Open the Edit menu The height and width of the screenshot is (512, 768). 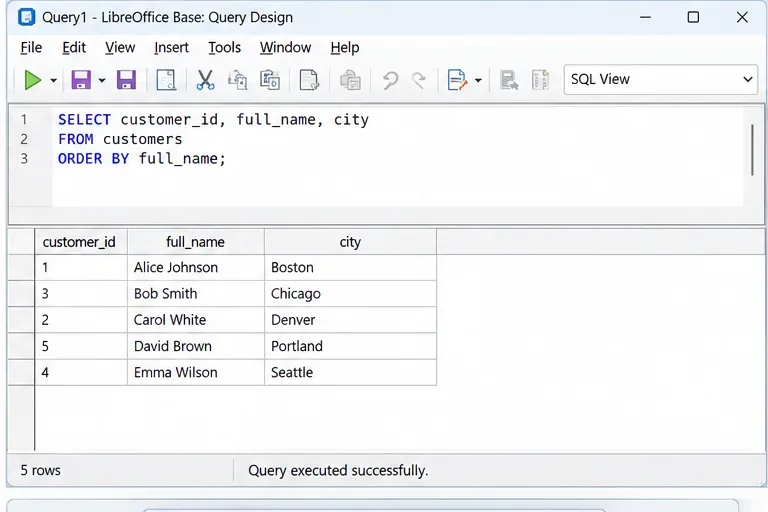click(74, 48)
